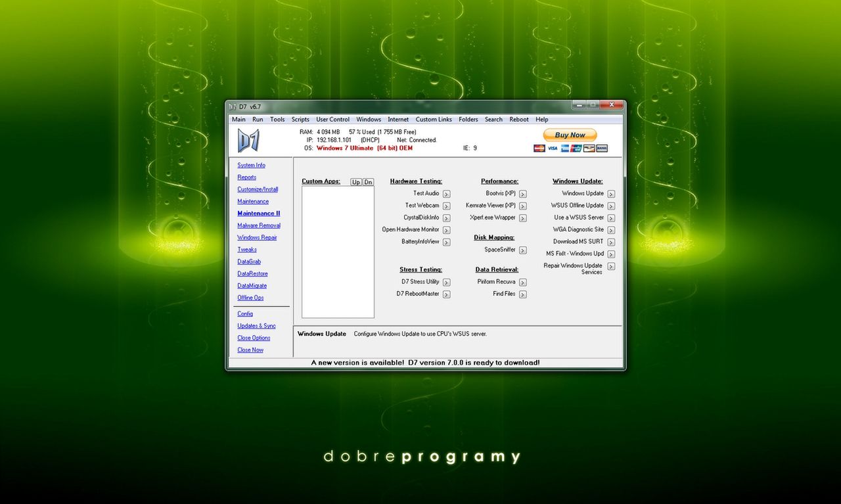Screen dimensions: 841x504
Task: Click the IP address 192.168.1.101 text
Action: [334, 140]
